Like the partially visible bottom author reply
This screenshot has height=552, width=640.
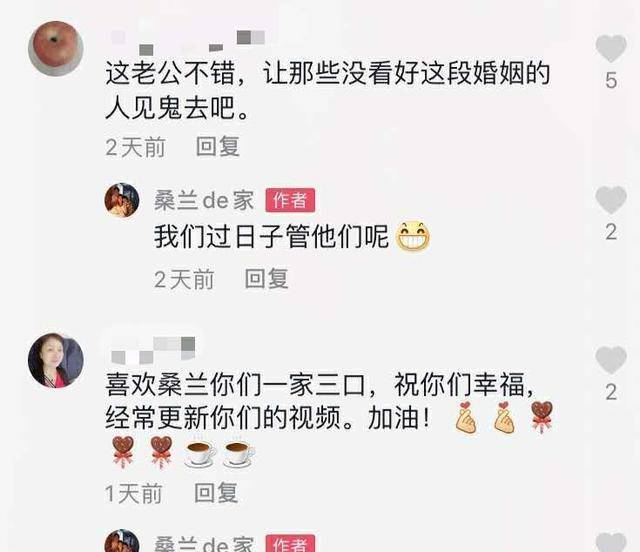pos(611,542)
